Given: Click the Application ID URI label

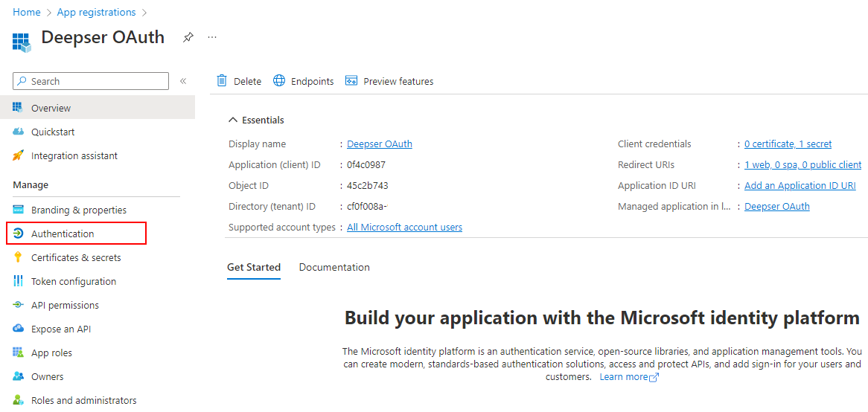Looking at the screenshot, I should pyautogui.click(x=657, y=186).
